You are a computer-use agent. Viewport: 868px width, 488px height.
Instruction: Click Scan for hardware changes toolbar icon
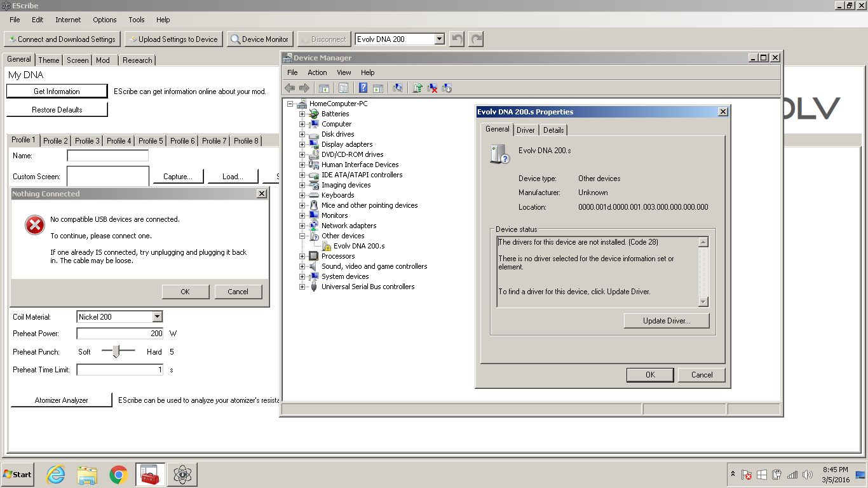pos(398,88)
